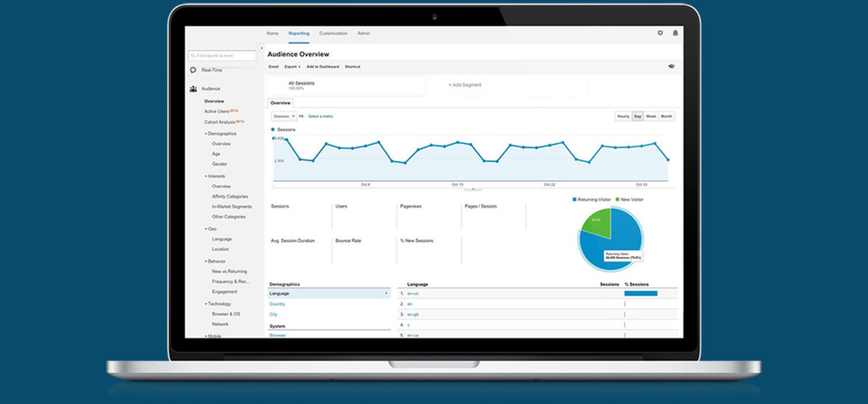Open the settings gear icon

coord(660,33)
